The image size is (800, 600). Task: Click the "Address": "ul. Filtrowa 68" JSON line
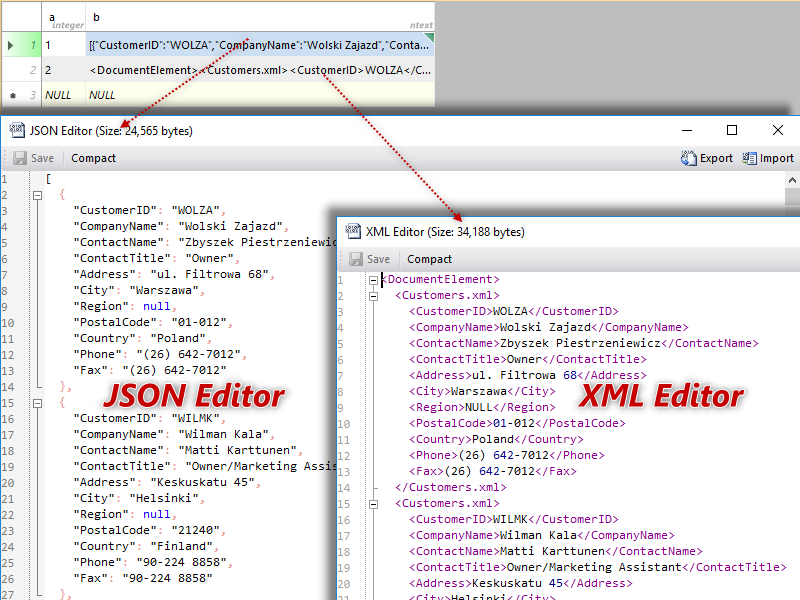pyautogui.click(x=174, y=274)
